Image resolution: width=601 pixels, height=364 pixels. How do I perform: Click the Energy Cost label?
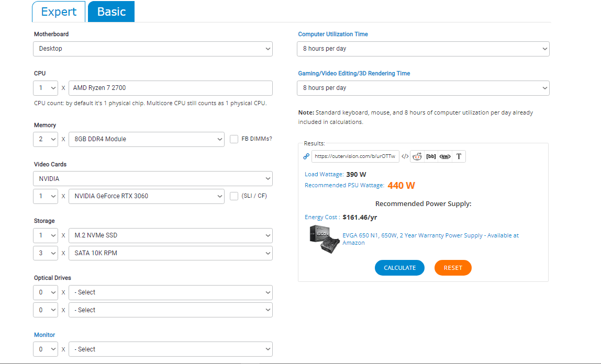click(x=322, y=217)
